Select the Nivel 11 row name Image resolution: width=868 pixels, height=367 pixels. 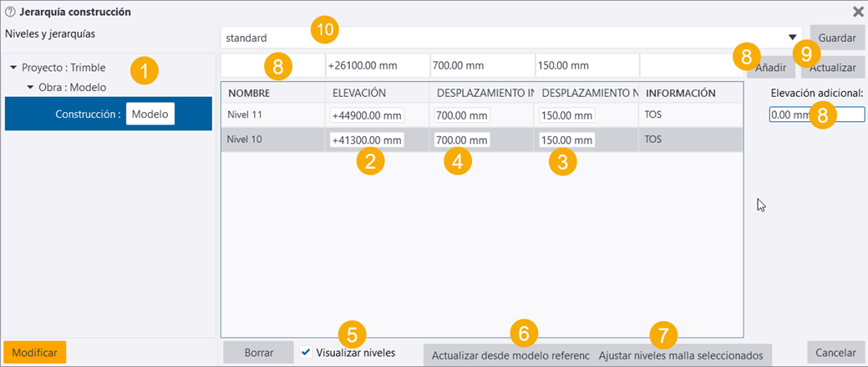click(x=246, y=115)
